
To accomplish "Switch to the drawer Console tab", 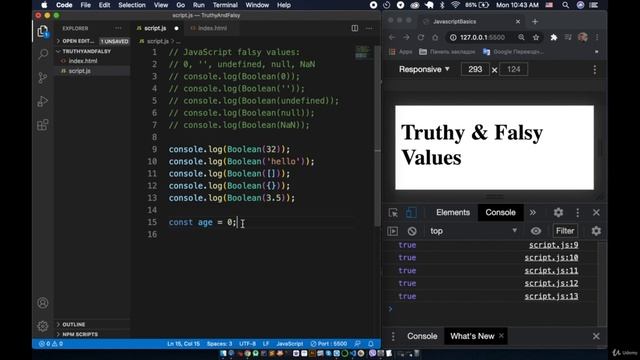I will click(422, 336).
